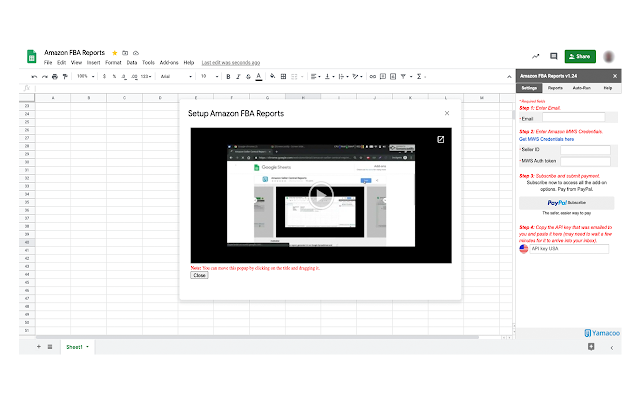Insert a link
Viewport: 640px width, 400px height.
pyautogui.click(x=373, y=76)
